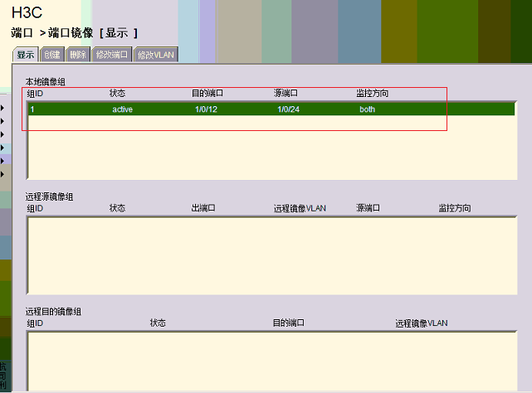Click the 端口 breadcrumb at the start
The width and height of the screenshot is (532, 393).
tap(22, 32)
